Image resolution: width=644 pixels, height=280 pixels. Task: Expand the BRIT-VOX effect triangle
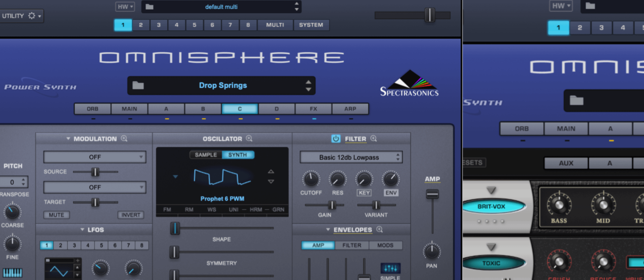tap(491, 190)
